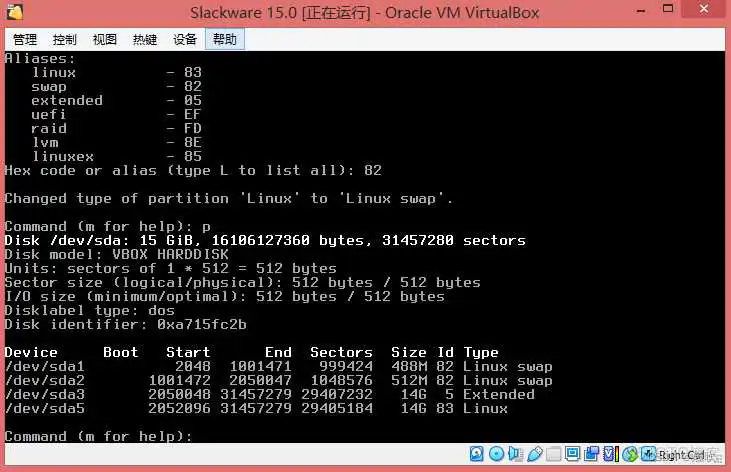Click the hard disk activity status icon
This screenshot has height=472, width=731.
[476, 453]
